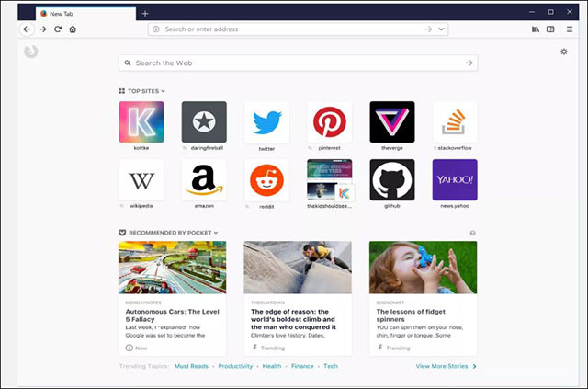Click the forward navigation arrow
Image resolution: width=588 pixels, height=389 pixels.
[43, 29]
